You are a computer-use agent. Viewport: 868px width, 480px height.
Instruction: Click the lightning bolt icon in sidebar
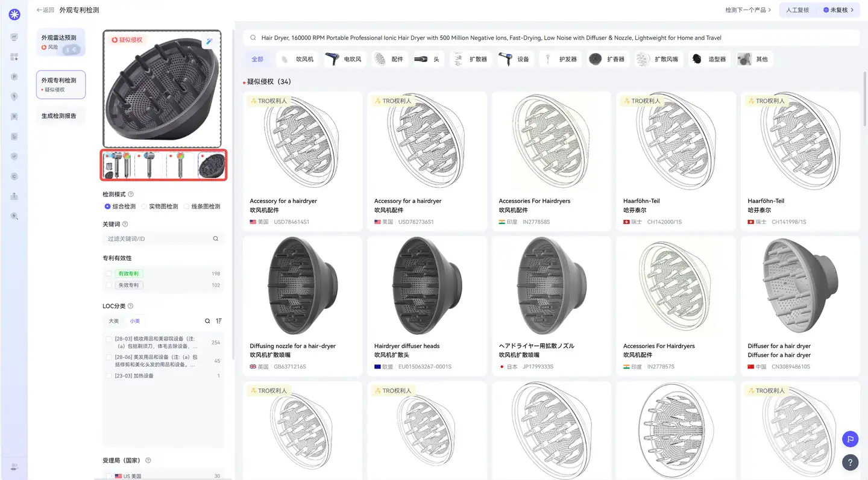click(14, 96)
